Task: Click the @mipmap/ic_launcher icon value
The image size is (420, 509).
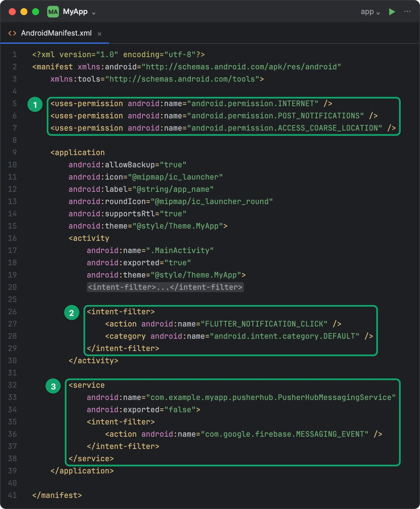Action: click(x=175, y=177)
